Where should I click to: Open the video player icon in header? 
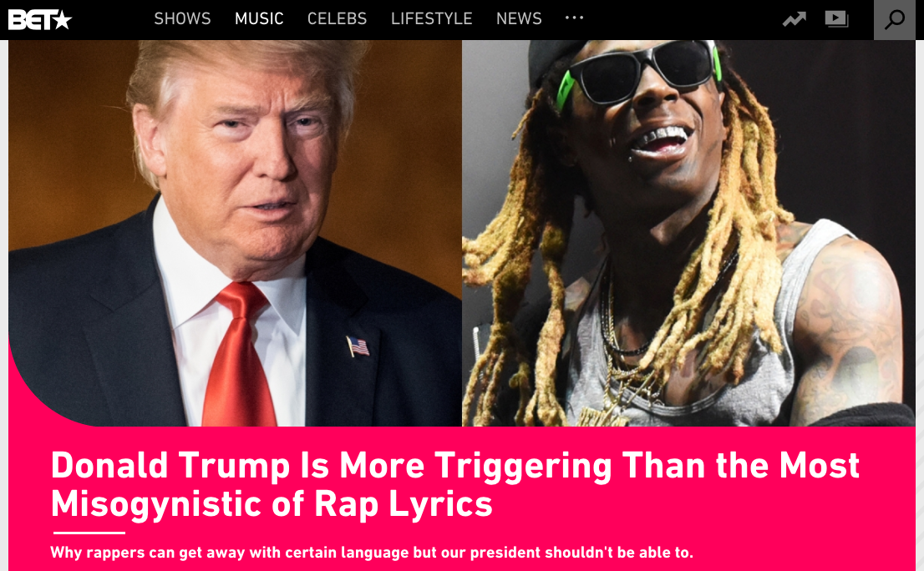[x=837, y=19]
